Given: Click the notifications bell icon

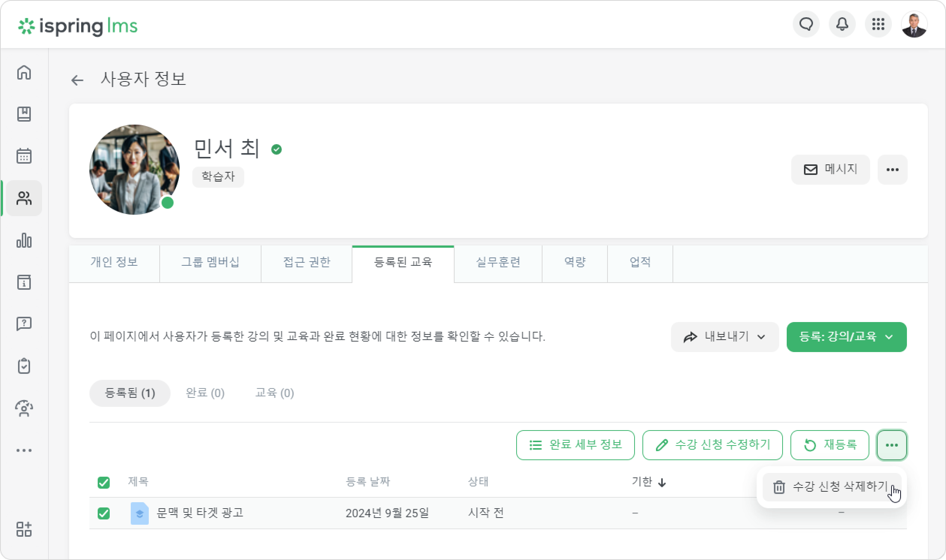Looking at the screenshot, I should tap(842, 24).
